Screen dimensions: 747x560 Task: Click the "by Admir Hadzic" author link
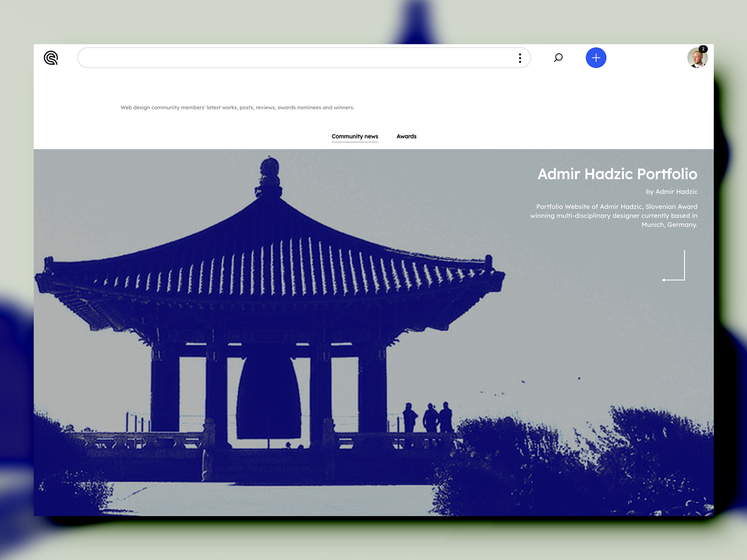(x=671, y=192)
